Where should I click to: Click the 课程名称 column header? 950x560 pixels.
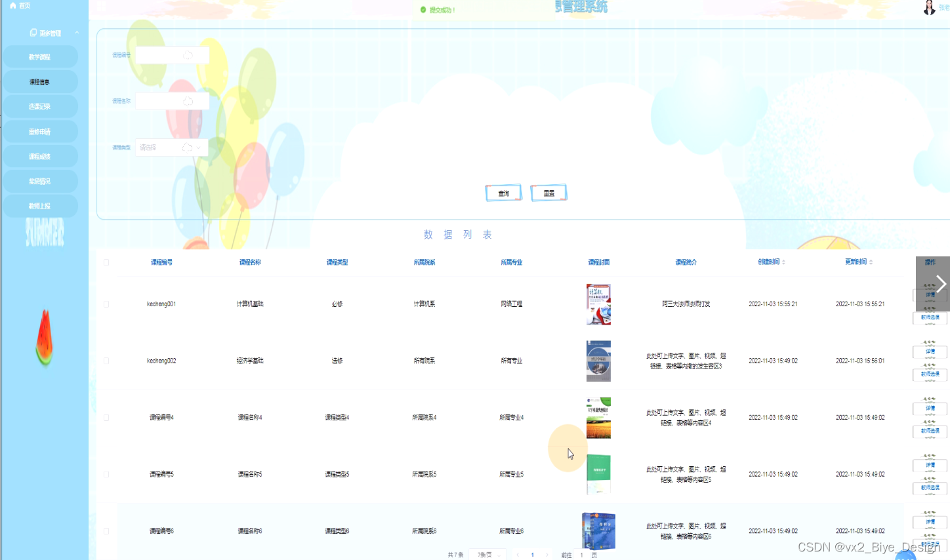coord(250,262)
